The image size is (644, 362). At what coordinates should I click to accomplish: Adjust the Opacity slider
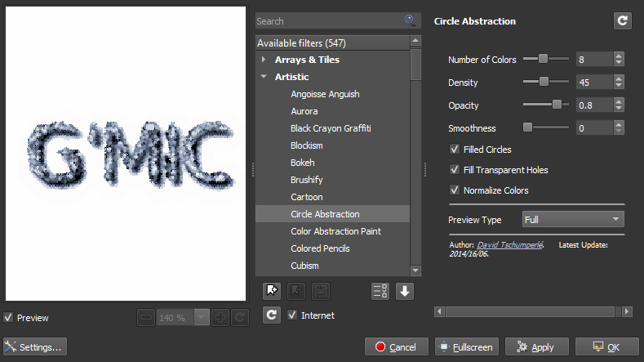(x=545, y=105)
